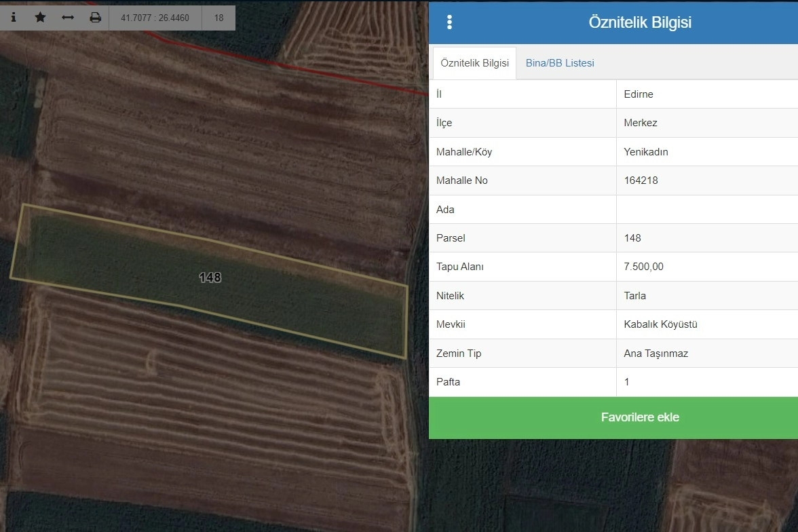This screenshot has width=798, height=532.
Task: Switch to the Bina/BB Listesi tab
Action: pyautogui.click(x=560, y=63)
